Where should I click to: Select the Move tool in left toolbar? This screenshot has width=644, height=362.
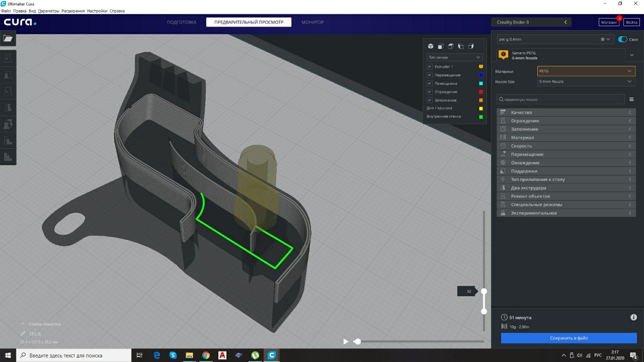tap(8, 58)
